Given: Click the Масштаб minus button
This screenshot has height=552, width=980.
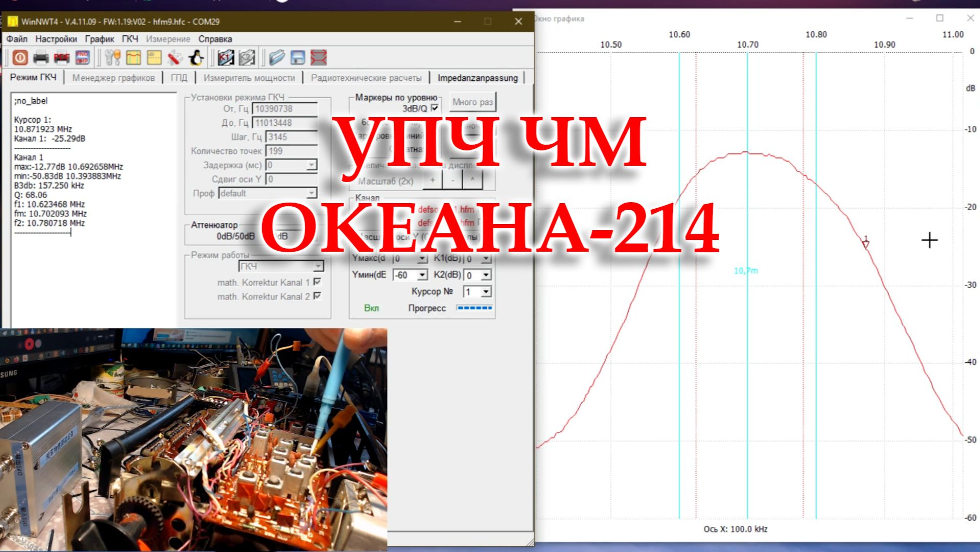Looking at the screenshot, I should [x=452, y=180].
